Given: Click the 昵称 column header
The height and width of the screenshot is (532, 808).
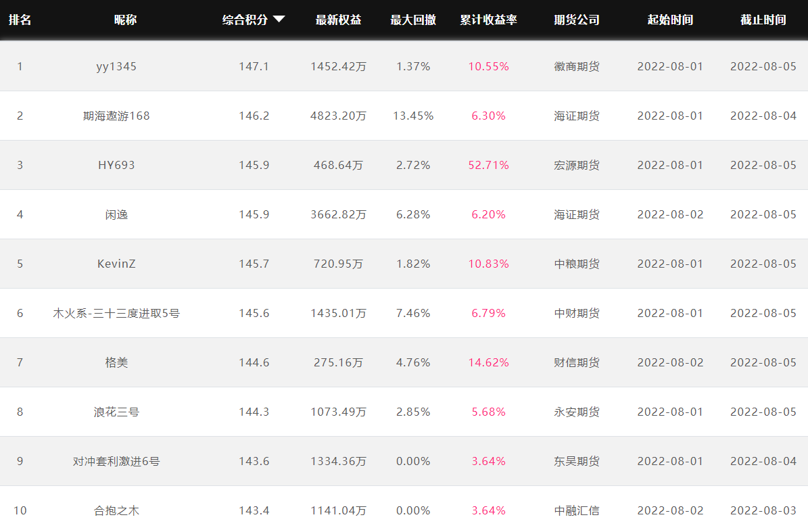Looking at the screenshot, I should [x=125, y=20].
